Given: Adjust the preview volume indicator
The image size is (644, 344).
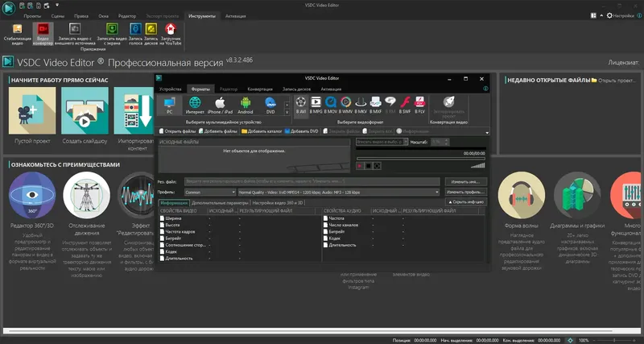Looking at the screenshot, I should 477,165.
